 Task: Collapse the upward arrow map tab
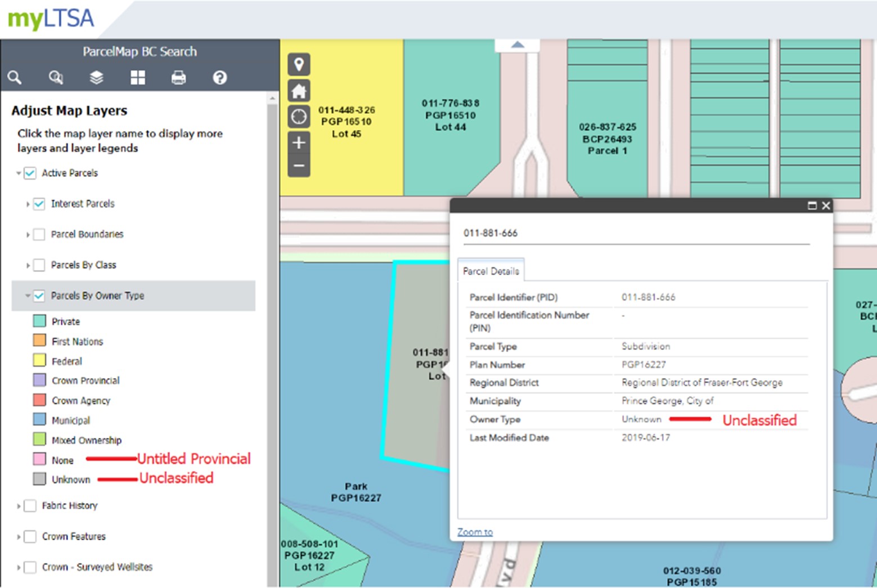pos(518,45)
